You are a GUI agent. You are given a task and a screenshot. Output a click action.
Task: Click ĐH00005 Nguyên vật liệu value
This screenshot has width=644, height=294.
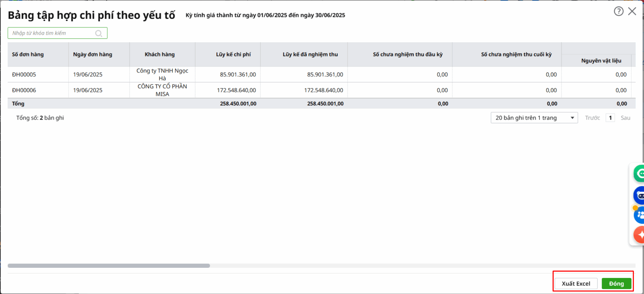621,75
